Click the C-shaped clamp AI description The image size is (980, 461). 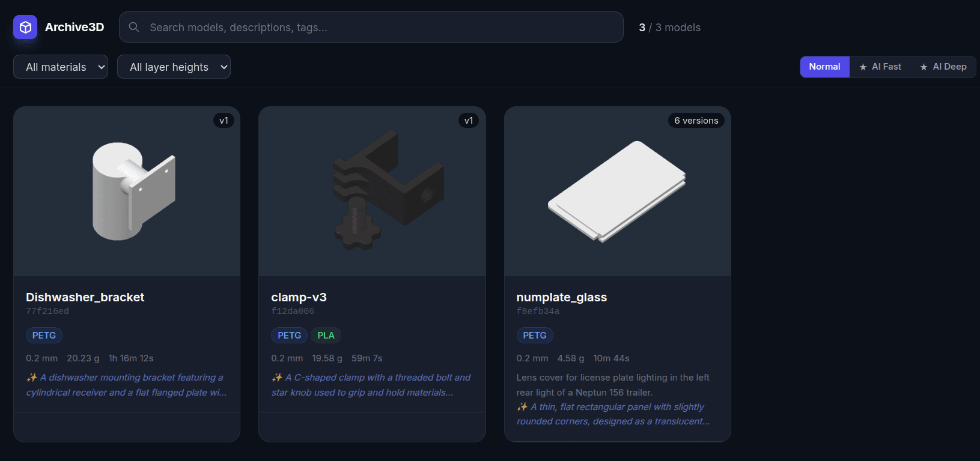[x=371, y=385]
